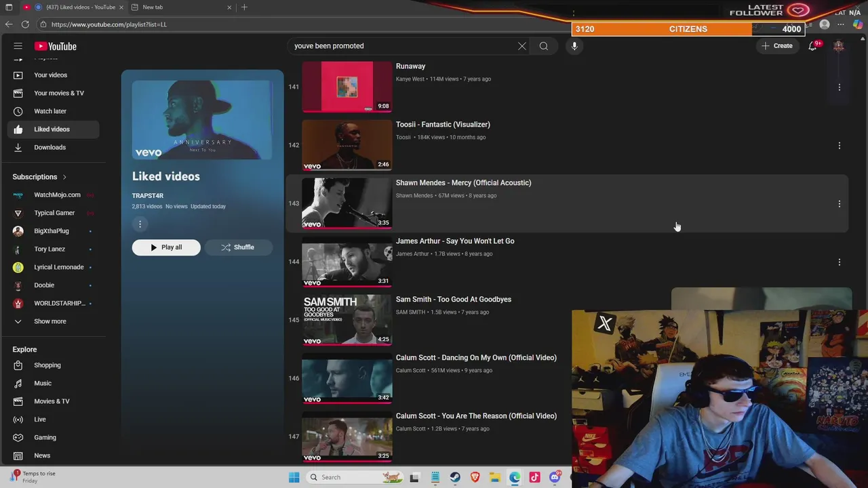Open the Runaway video thumbnail
The width and height of the screenshot is (868, 488).
click(347, 87)
